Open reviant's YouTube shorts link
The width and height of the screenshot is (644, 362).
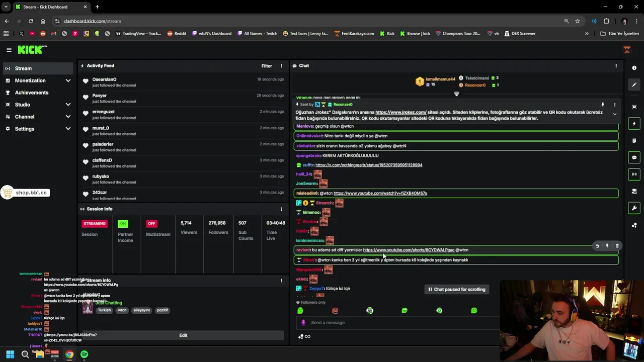click(x=409, y=250)
